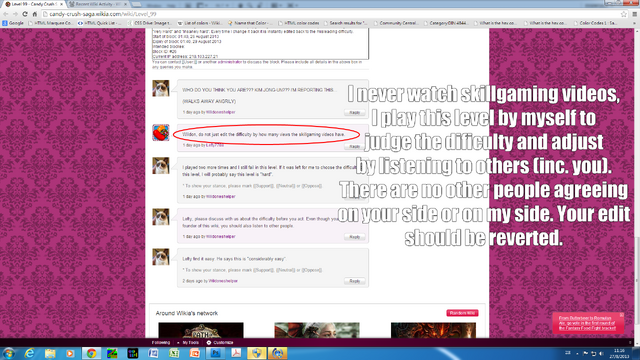Click the Candy Crush avatar beside Lefty7788's comment
The height and width of the screenshot is (360, 640).
[x=161, y=133]
